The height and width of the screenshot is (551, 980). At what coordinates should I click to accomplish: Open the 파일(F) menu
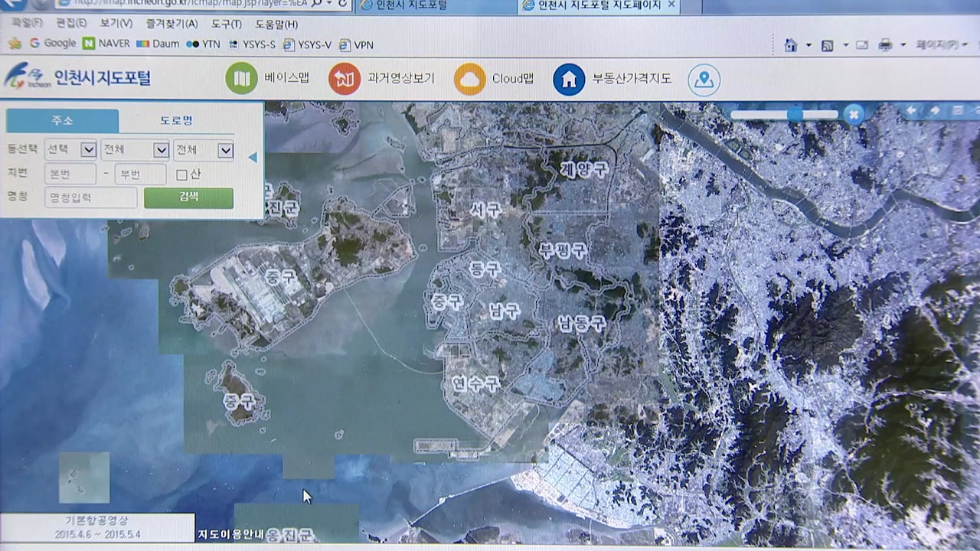click(x=27, y=23)
